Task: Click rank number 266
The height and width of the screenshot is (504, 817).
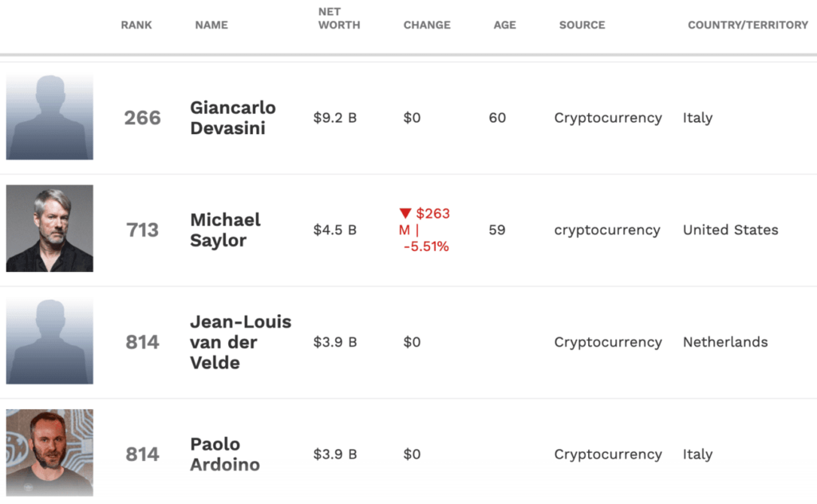Action: [142, 118]
